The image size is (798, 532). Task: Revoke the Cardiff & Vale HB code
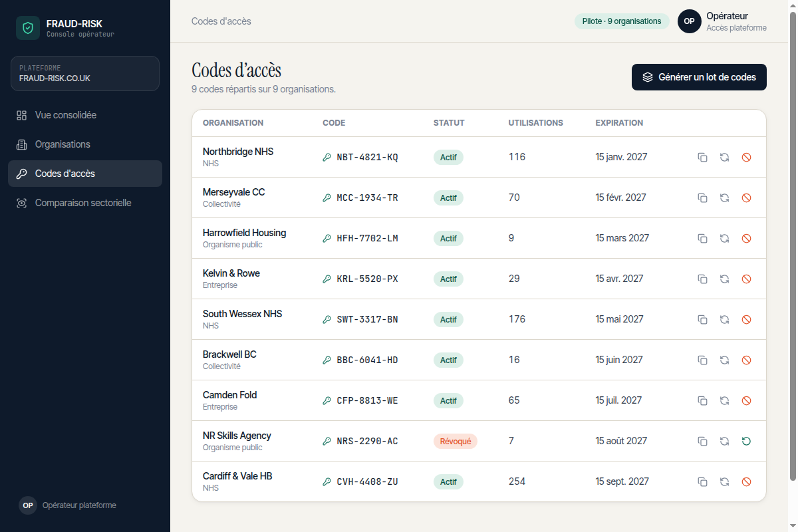(x=746, y=482)
